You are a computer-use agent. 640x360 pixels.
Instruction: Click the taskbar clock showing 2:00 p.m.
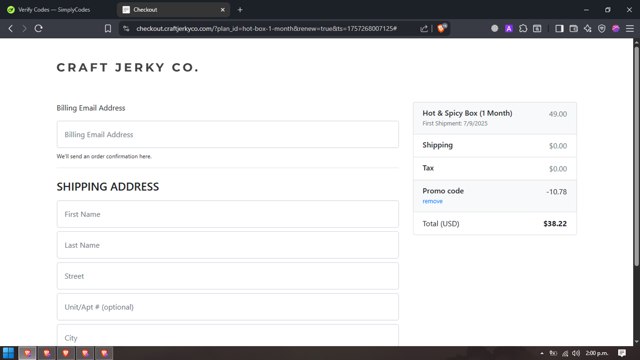(597, 353)
